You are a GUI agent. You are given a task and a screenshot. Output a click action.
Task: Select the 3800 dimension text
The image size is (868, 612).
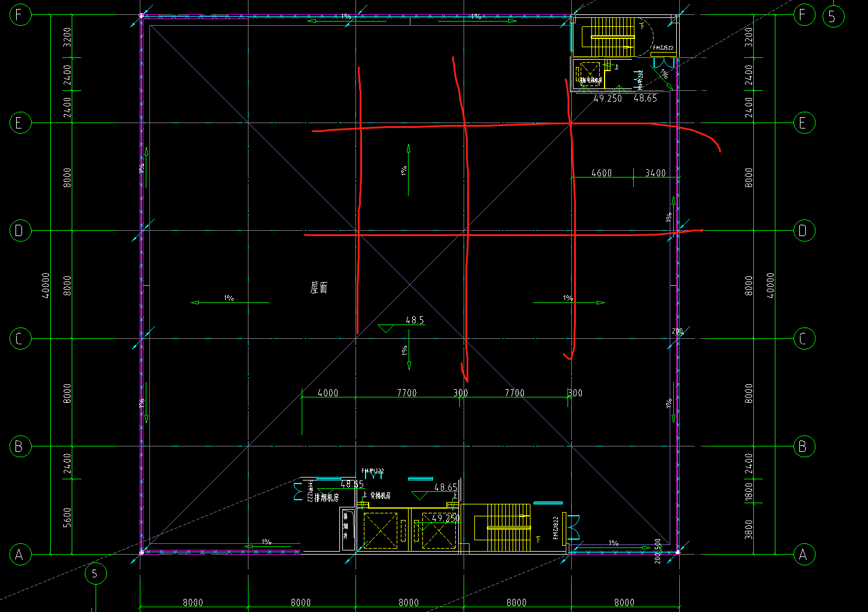coord(749,529)
